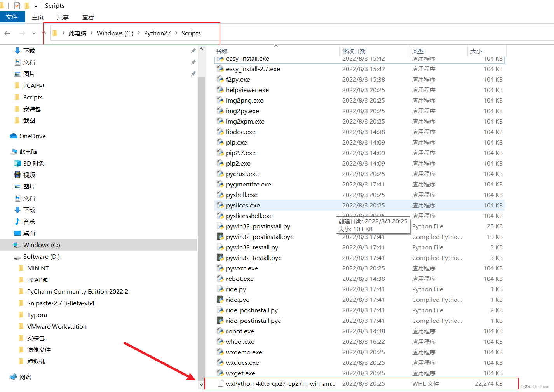
Task: Click the 修改日期 column header to sort
Action: pos(354,51)
